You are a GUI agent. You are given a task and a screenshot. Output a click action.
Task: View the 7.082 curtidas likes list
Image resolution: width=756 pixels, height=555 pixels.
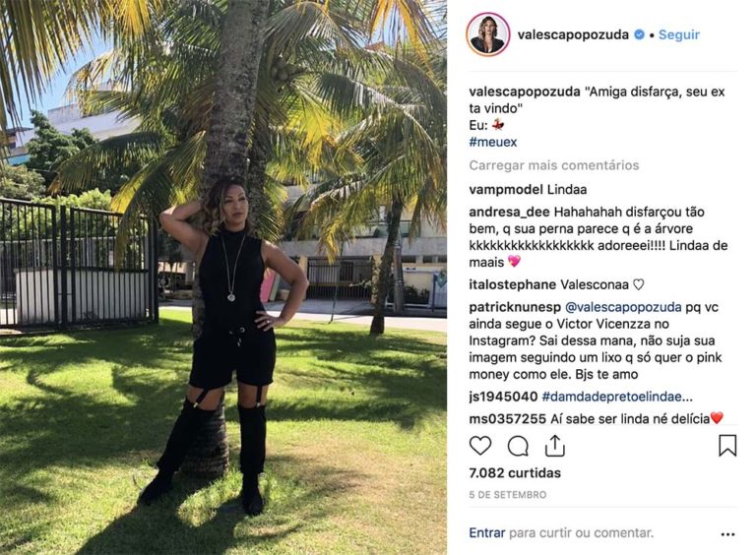coord(515,472)
